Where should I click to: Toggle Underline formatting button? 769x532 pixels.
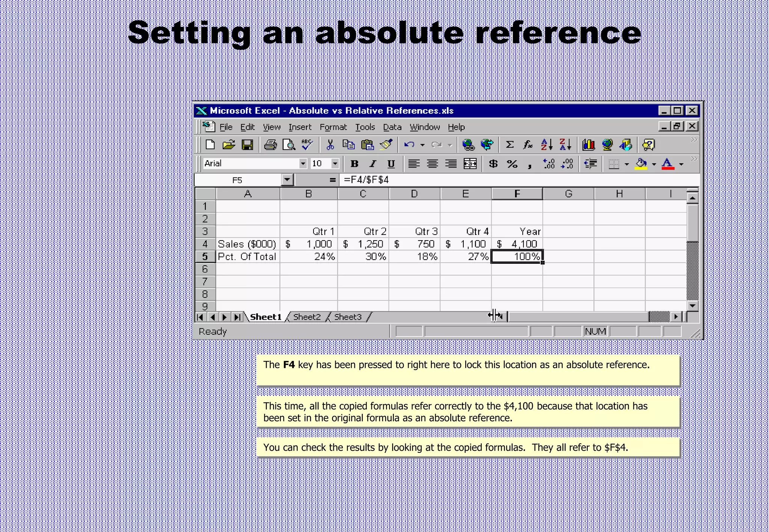(x=391, y=164)
